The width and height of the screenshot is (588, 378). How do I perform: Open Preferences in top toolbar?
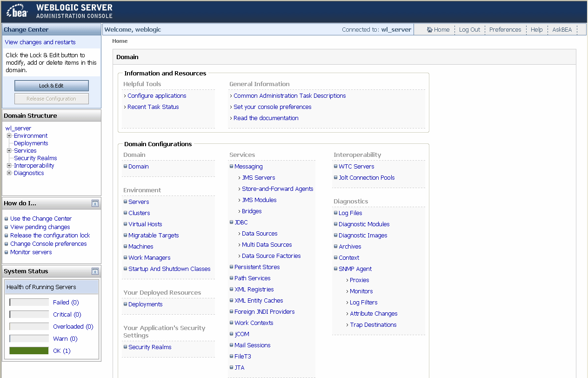pyautogui.click(x=505, y=30)
